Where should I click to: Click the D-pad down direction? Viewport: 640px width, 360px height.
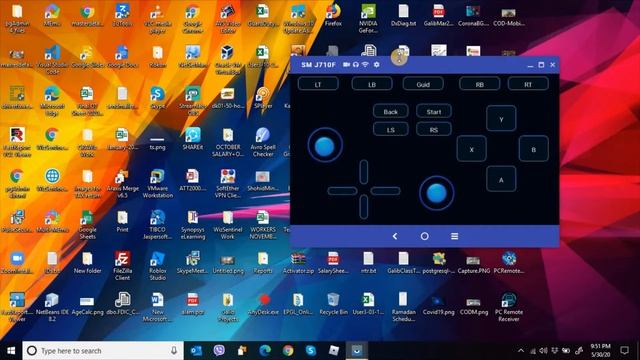tap(364, 207)
